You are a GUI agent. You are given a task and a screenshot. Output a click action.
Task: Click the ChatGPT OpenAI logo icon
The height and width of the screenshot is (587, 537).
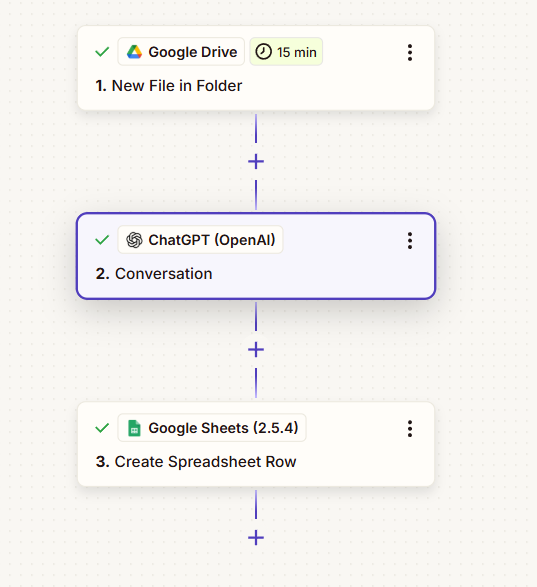tap(134, 240)
